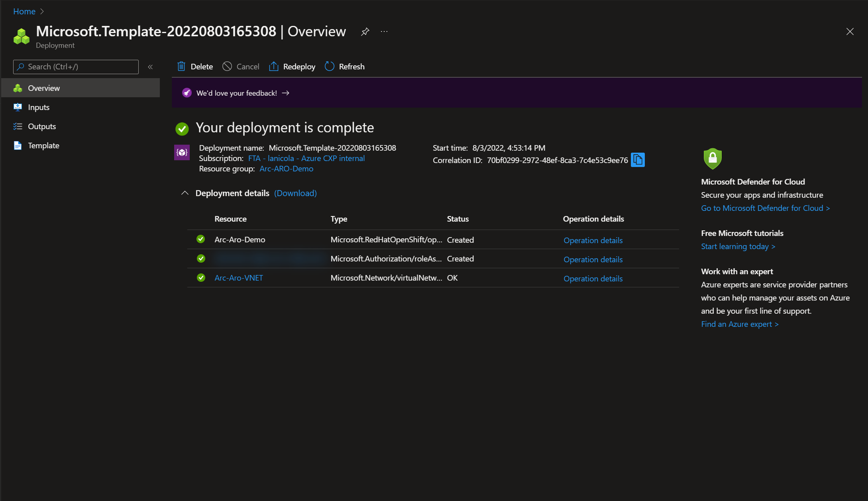
Task: Open the Arc-Aro-VNET resource link
Action: (x=239, y=278)
